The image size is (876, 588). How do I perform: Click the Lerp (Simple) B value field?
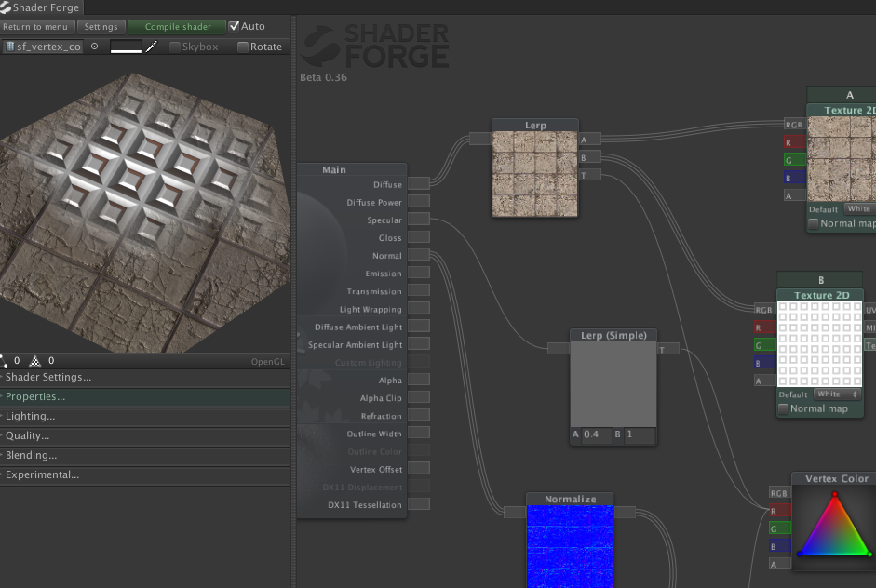coord(639,434)
